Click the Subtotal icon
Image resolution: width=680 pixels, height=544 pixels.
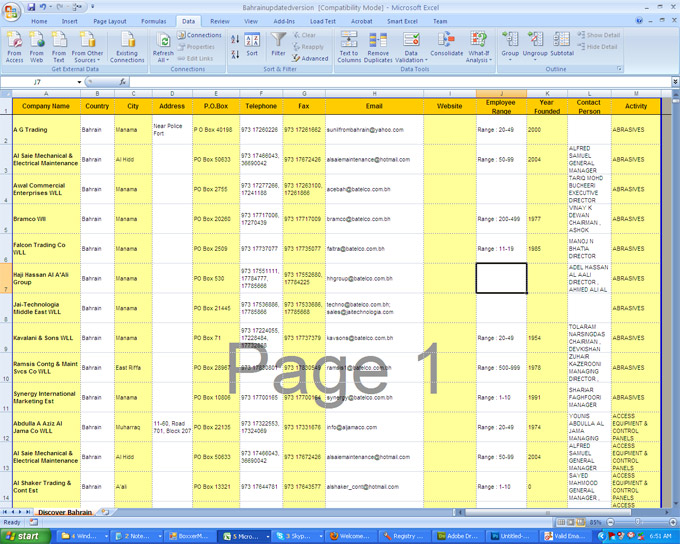[x=562, y=45]
